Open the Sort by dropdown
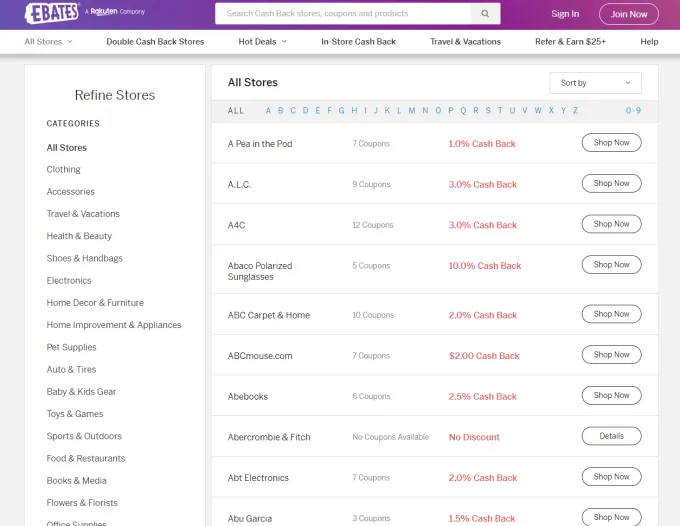Screen dimensions: 680x526 [x=595, y=83]
